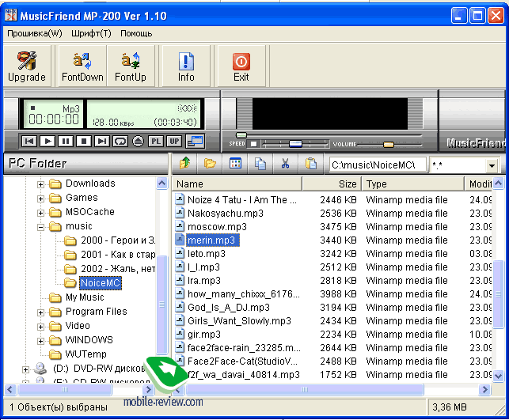
Task: Copy selected files icon
Action: pos(260,163)
